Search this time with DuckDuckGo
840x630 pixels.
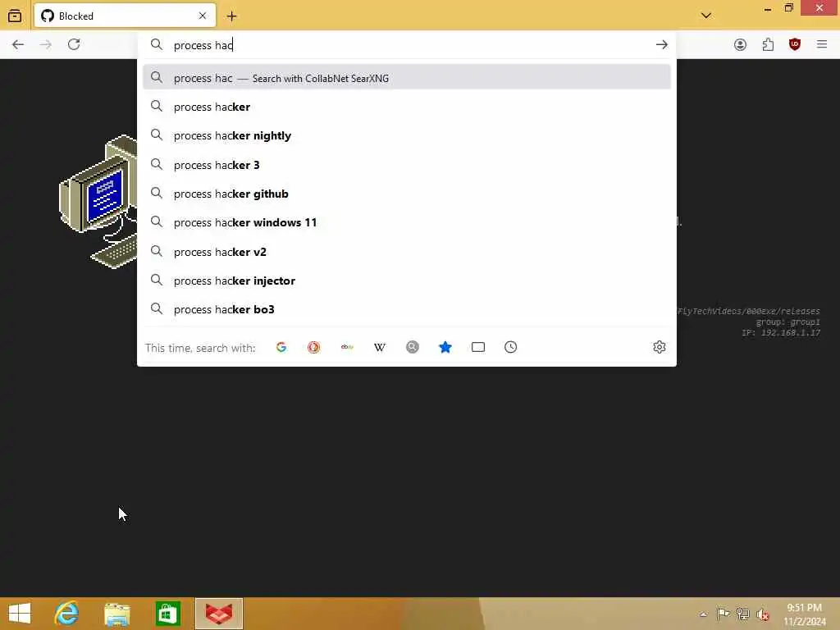pos(314,347)
